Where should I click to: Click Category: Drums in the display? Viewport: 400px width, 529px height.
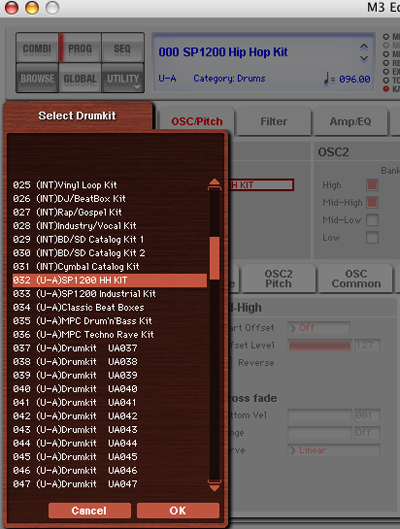click(x=229, y=79)
